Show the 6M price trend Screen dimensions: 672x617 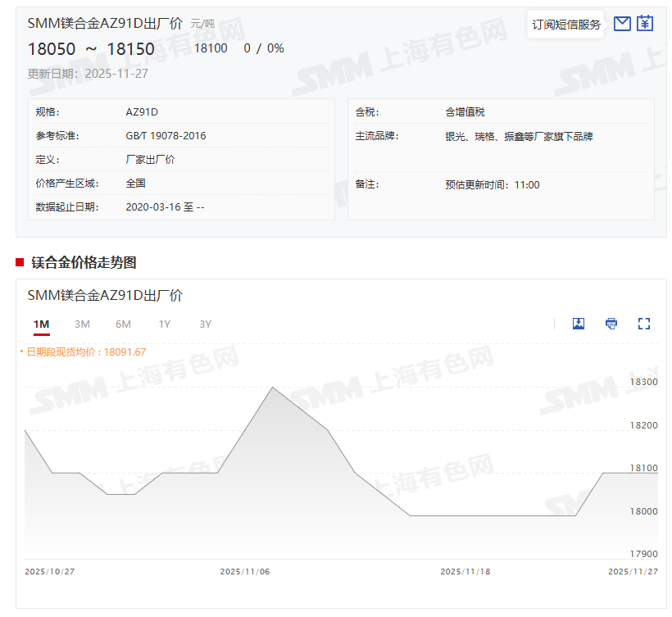tap(123, 324)
